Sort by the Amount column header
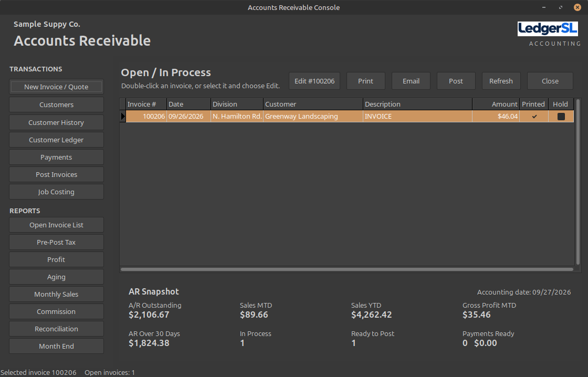 [496, 104]
